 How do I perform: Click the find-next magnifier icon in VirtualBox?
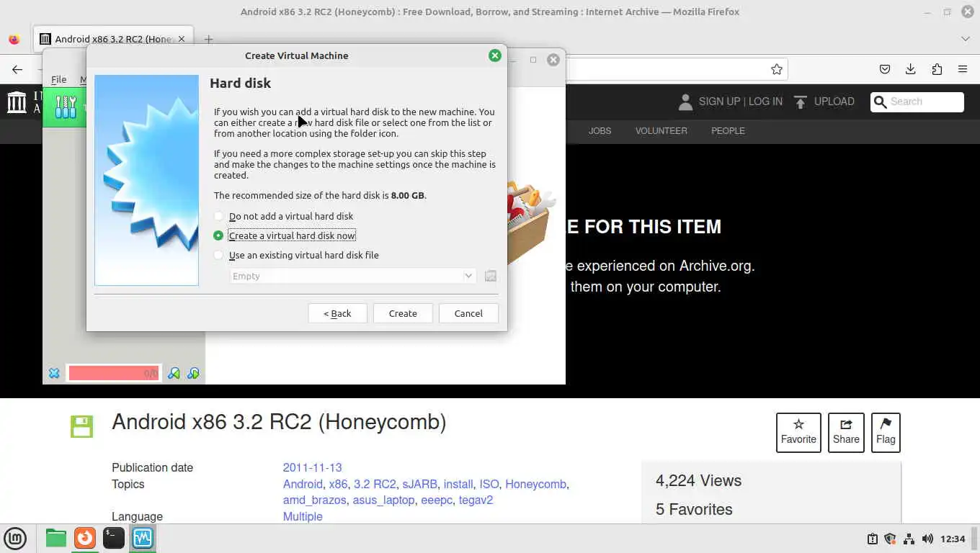193,373
